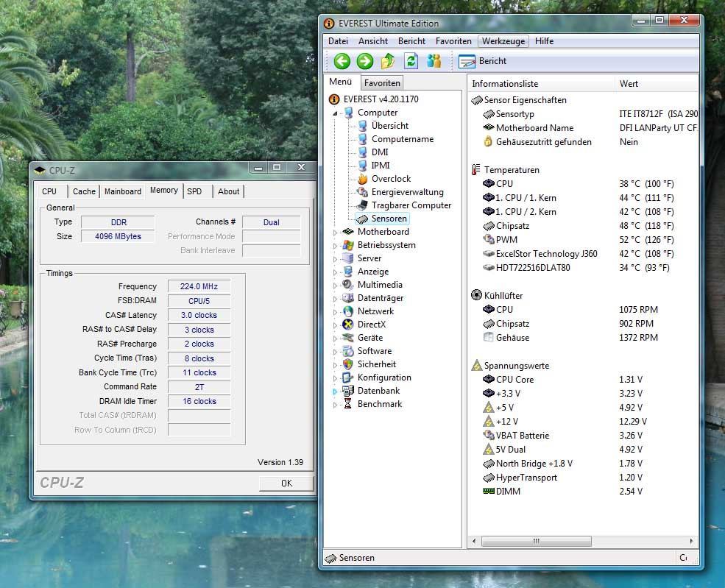
Task: Click the scrollbar left arrow in EVEREST
Action: pyautogui.click(x=474, y=541)
